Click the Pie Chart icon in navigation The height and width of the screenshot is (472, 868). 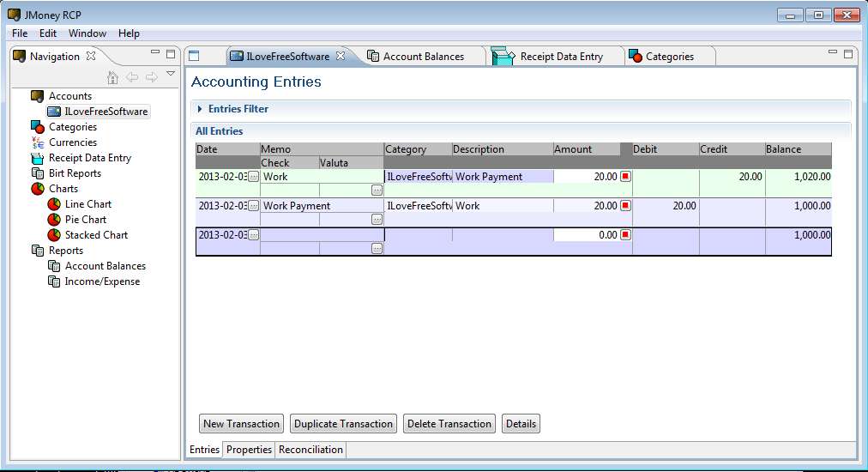coord(54,220)
